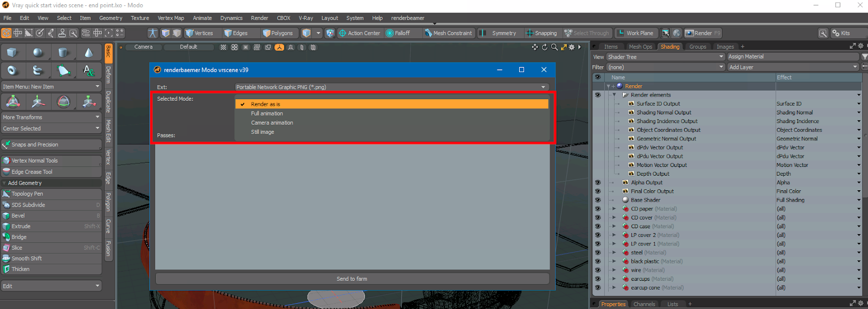
Task: Click the search tool icon in toolbar
Action: pos(823,33)
